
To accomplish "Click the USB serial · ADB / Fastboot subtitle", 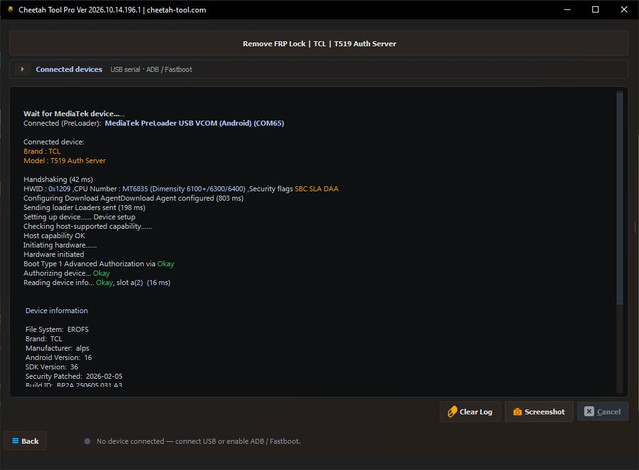I will click(151, 69).
